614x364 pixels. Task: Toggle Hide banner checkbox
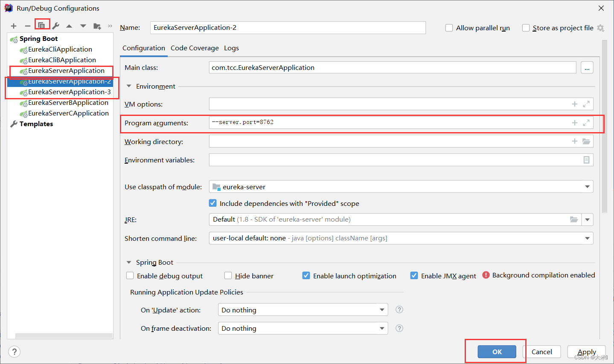(x=228, y=276)
